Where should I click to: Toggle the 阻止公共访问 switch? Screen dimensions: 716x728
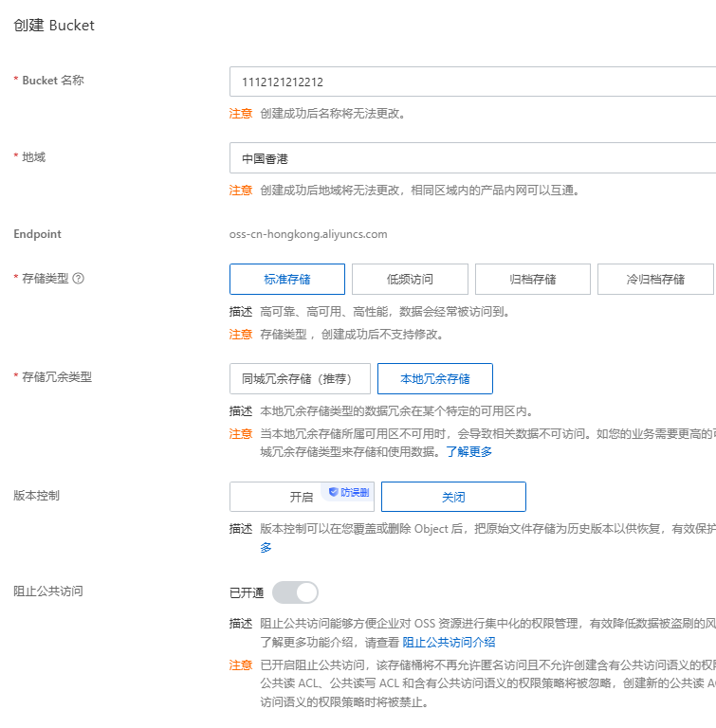click(x=295, y=592)
